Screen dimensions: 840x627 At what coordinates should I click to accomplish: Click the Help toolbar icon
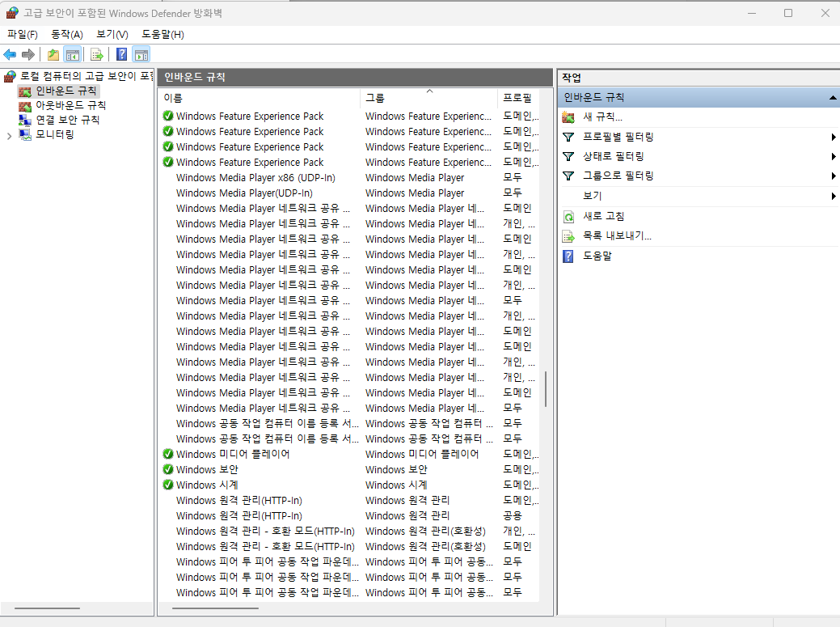[121, 55]
